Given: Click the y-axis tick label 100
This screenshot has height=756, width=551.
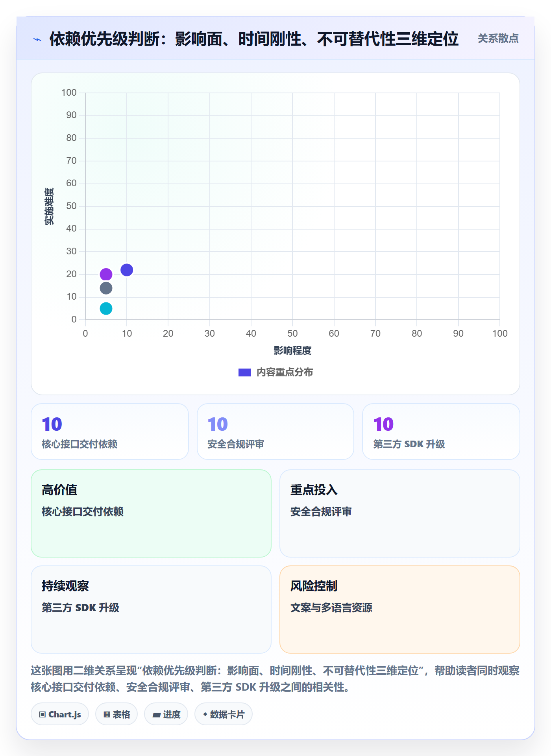Looking at the screenshot, I should [x=69, y=93].
